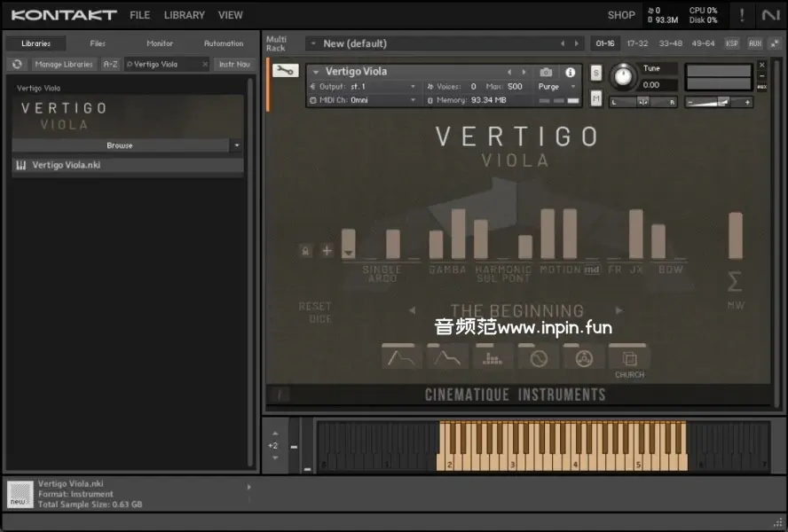Click RESET above DICE

[315, 307]
